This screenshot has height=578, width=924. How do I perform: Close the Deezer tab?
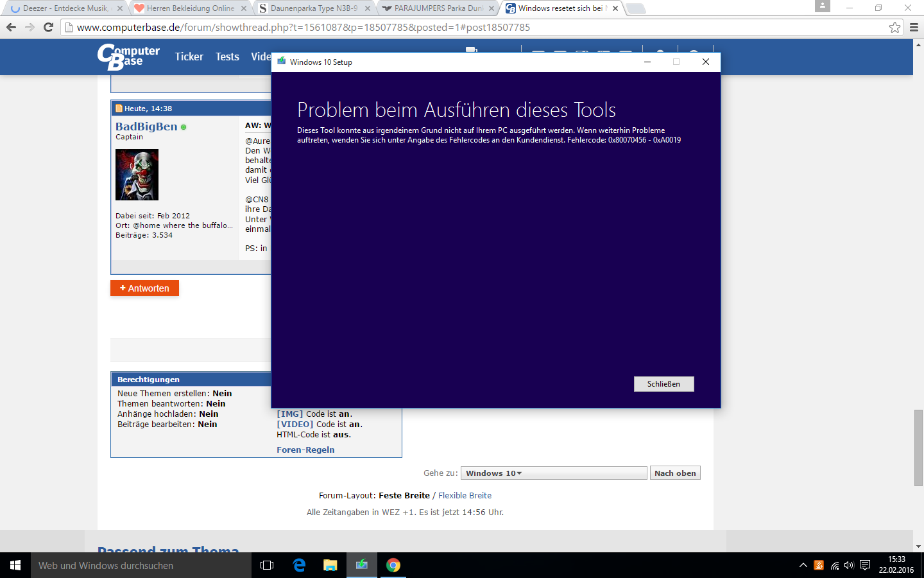tap(120, 8)
